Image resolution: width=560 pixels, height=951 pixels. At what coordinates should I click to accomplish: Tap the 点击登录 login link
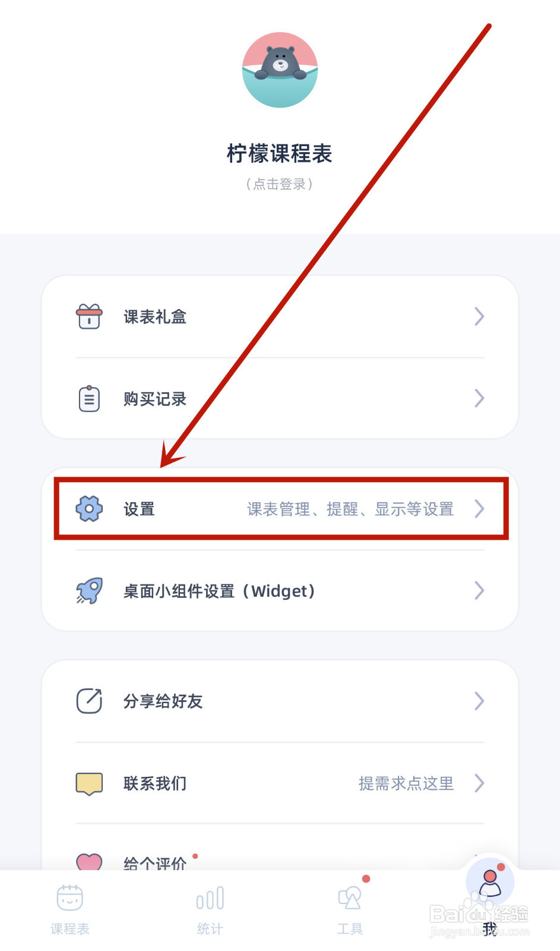(279, 184)
